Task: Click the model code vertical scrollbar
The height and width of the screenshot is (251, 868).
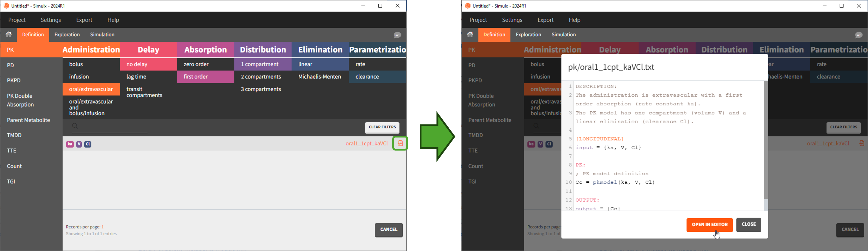Action: [x=765, y=141]
